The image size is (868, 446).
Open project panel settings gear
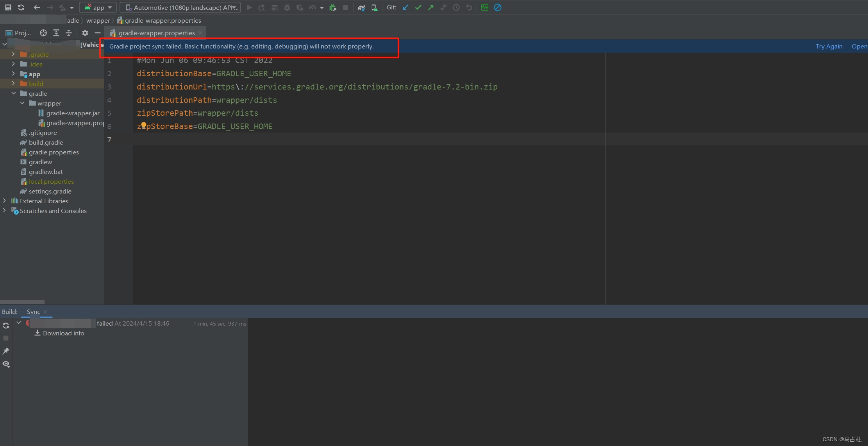point(85,33)
